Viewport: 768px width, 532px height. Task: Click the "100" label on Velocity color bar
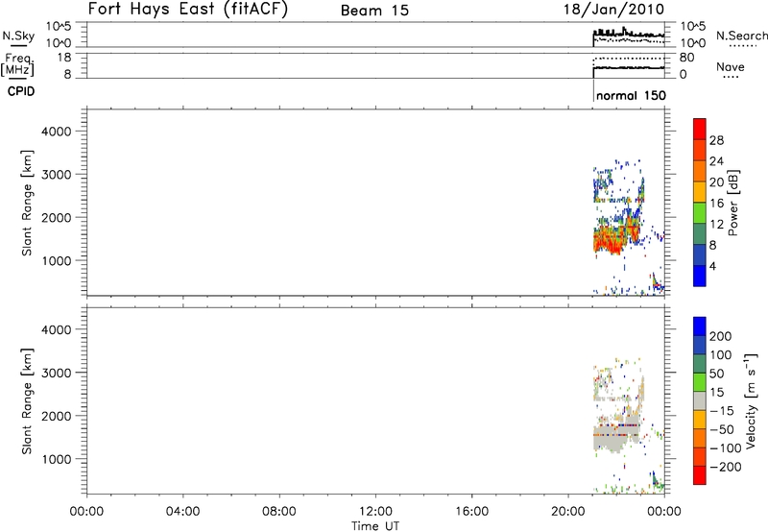[x=721, y=355]
